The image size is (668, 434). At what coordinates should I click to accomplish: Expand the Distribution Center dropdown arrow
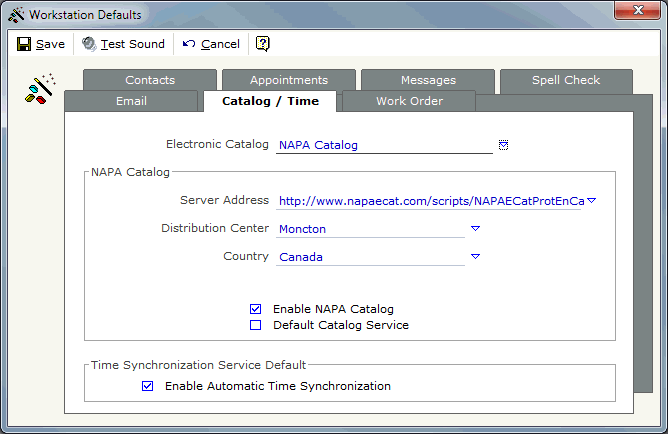point(475,229)
